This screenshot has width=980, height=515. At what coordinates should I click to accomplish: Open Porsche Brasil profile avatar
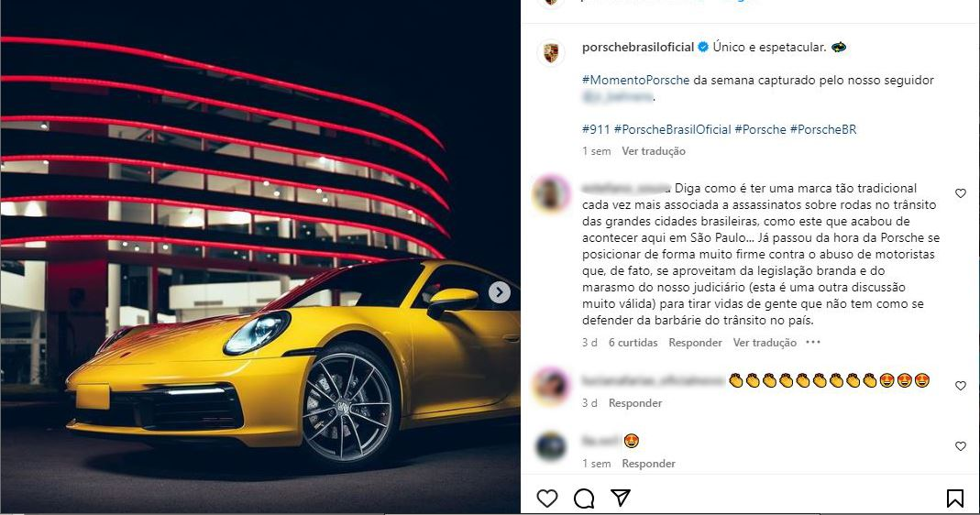(x=551, y=53)
